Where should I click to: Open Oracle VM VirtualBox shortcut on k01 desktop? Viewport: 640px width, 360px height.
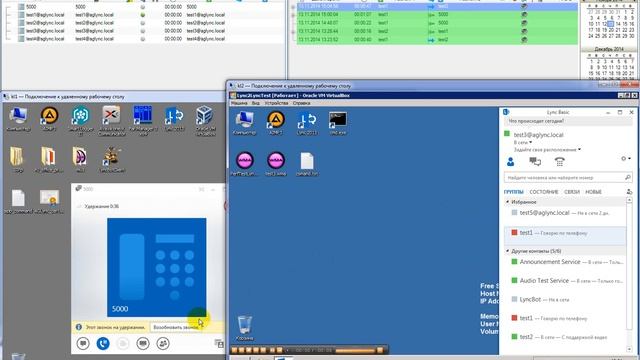(x=204, y=120)
